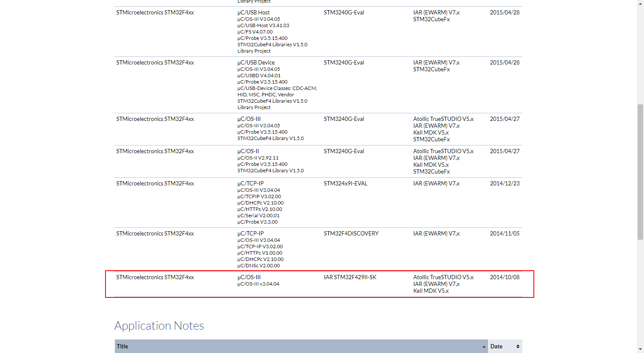
Task: Select HID, MSC, PHDC, Vendor text
Action: [x=266, y=95]
